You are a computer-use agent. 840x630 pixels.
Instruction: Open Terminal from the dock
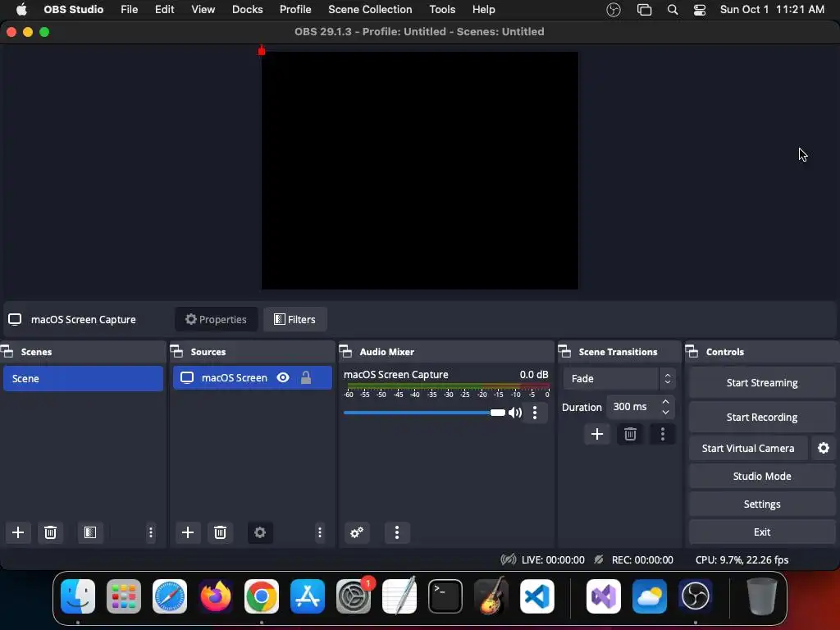click(x=445, y=596)
